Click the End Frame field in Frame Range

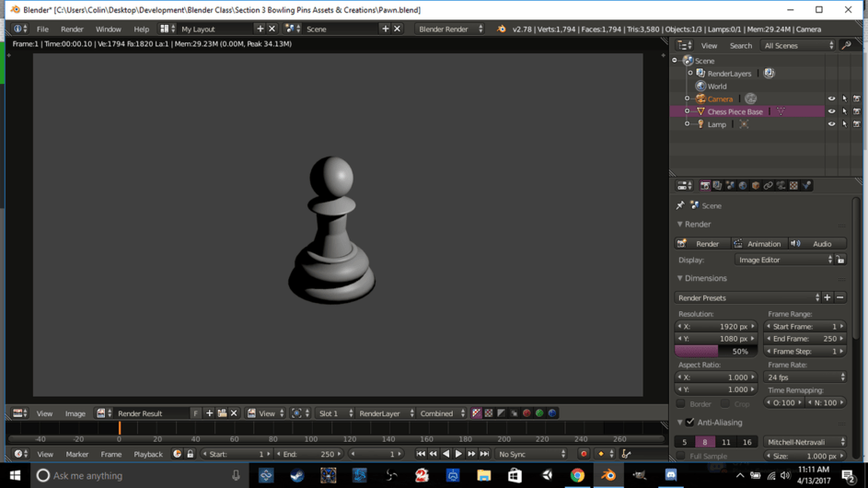805,339
